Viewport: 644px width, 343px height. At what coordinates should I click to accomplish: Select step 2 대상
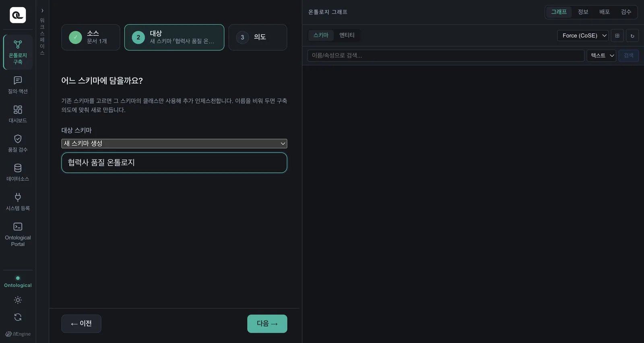[x=174, y=37]
